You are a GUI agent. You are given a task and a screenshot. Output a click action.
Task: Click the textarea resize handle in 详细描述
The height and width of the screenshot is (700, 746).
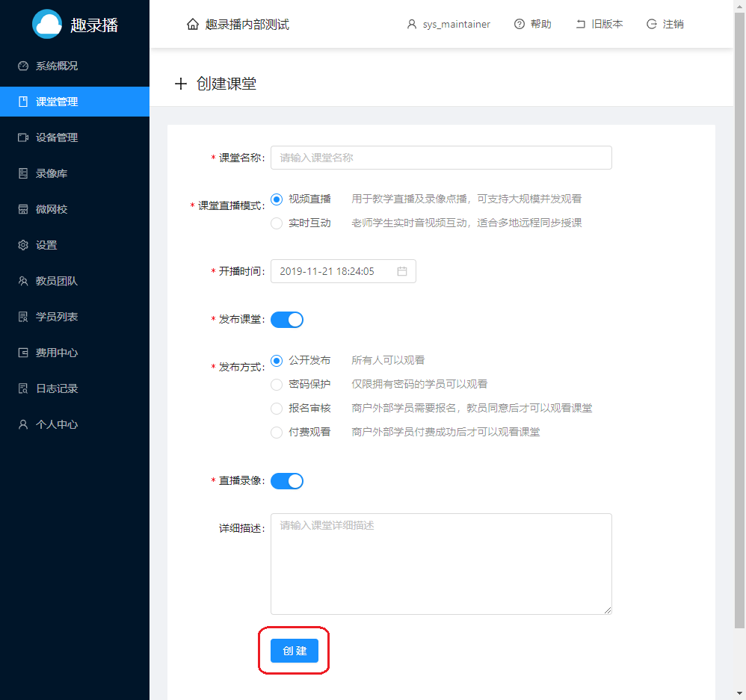[x=608, y=610]
